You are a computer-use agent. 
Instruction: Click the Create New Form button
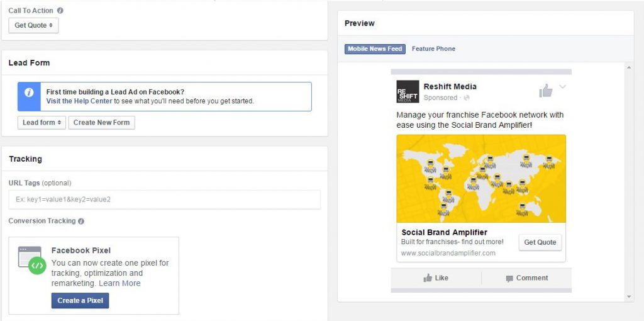tap(101, 123)
